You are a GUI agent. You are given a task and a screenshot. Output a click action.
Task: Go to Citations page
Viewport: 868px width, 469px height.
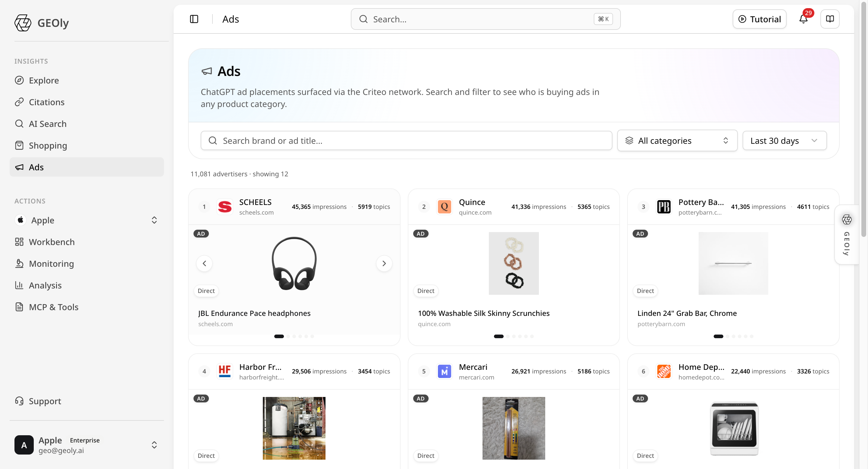coord(86,102)
